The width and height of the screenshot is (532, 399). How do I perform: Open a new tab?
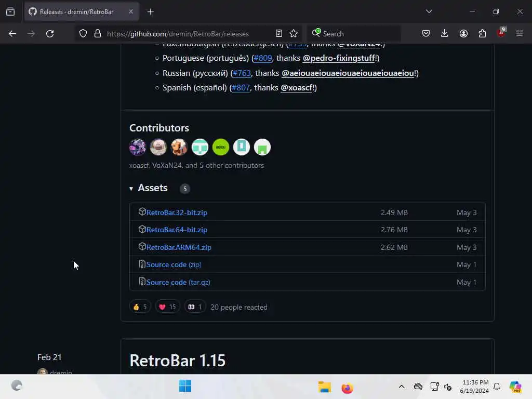[x=151, y=12]
